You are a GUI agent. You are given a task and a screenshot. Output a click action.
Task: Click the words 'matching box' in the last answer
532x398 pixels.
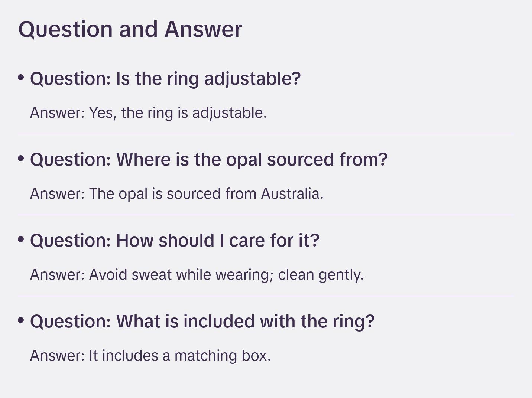pos(222,356)
